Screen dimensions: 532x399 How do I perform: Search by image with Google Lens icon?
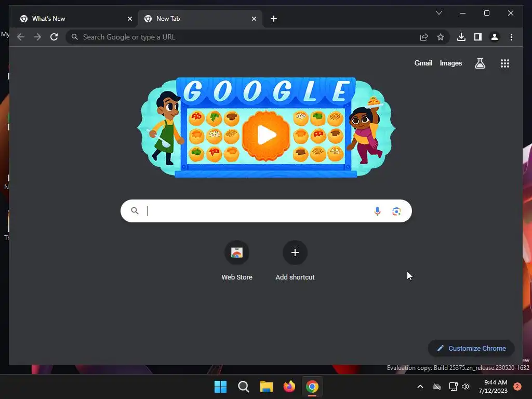(x=396, y=211)
